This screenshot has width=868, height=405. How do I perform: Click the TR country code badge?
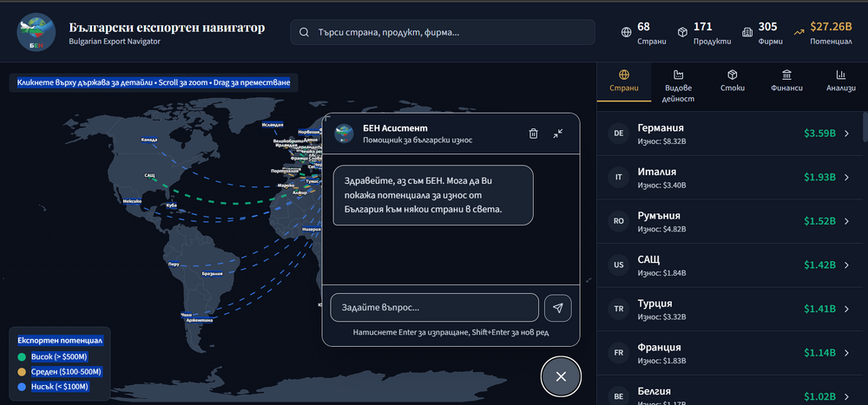click(619, 309)
